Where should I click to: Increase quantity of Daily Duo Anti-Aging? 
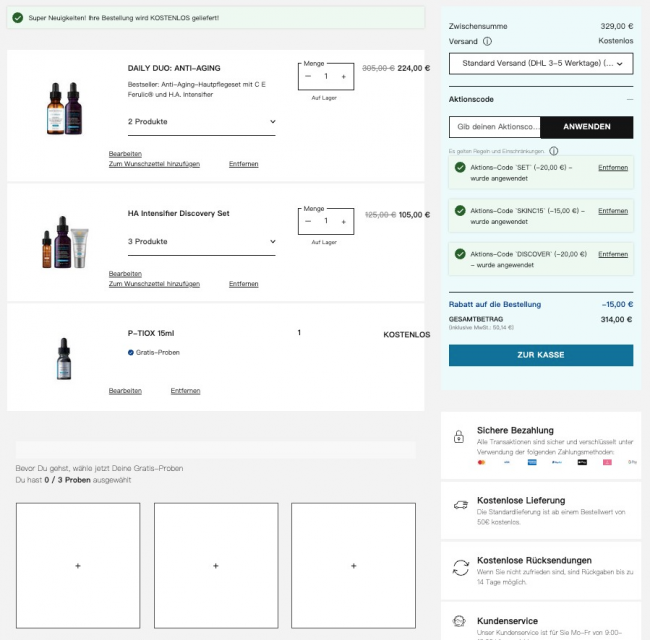click(x=343, y=77)
